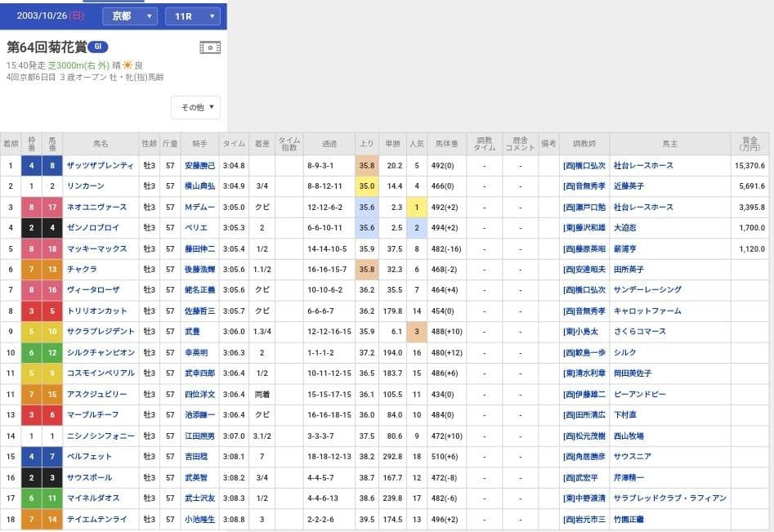Click blue frame number 4 cell in first row

point(32,166)
